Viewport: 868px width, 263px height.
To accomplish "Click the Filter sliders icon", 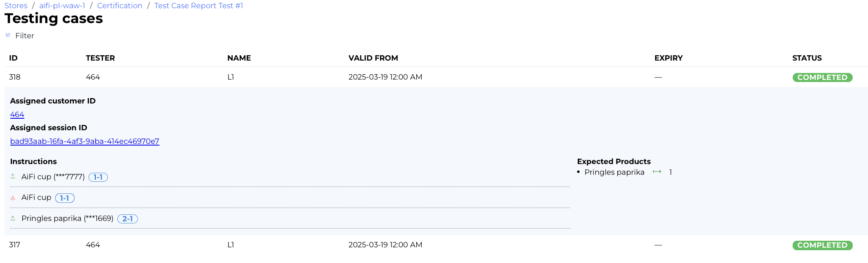I will click(8, 35).
